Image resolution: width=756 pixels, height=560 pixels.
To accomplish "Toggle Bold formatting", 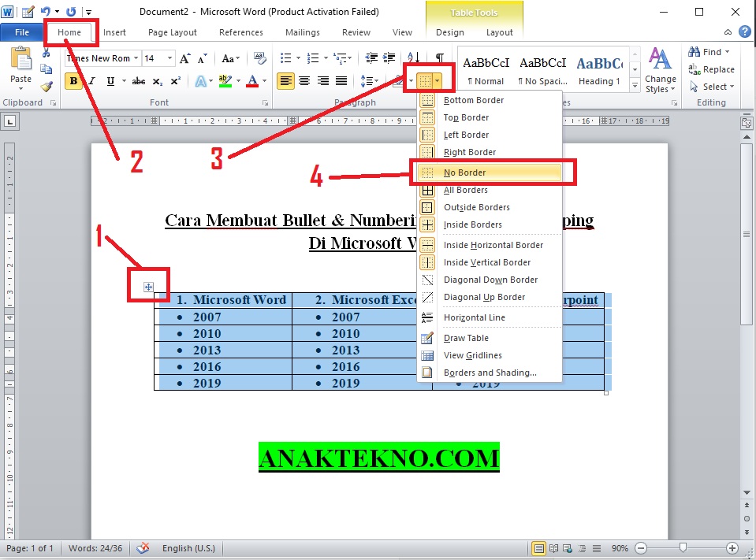I will (x=73, y=81).
